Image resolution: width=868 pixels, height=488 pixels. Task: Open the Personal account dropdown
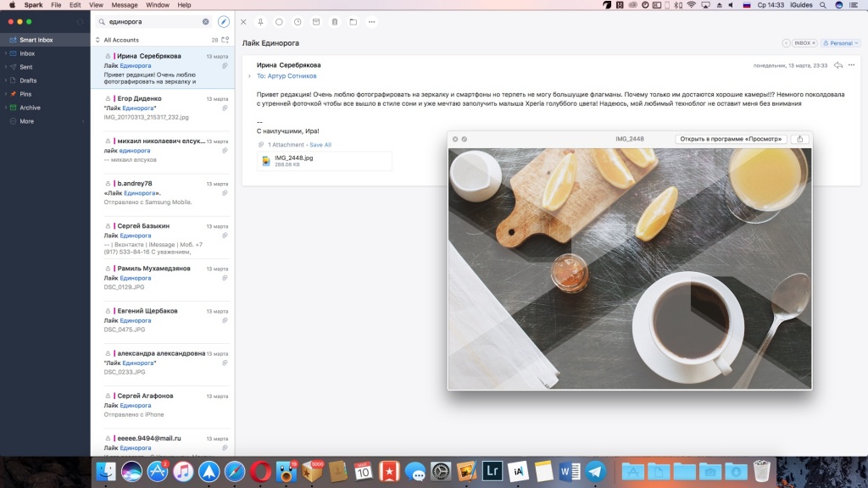coord(841,43)
